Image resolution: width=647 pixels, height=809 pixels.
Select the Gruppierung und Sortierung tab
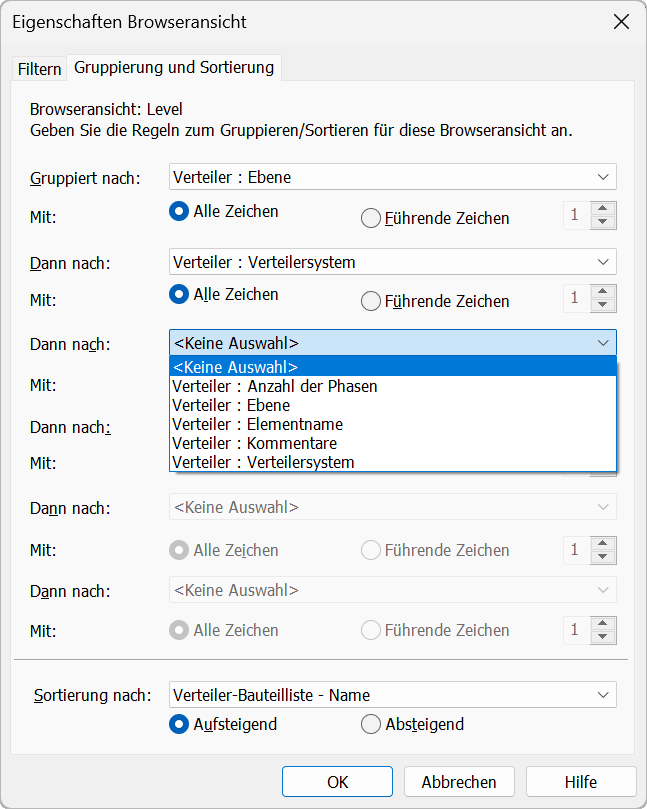[x=174, y=68]
